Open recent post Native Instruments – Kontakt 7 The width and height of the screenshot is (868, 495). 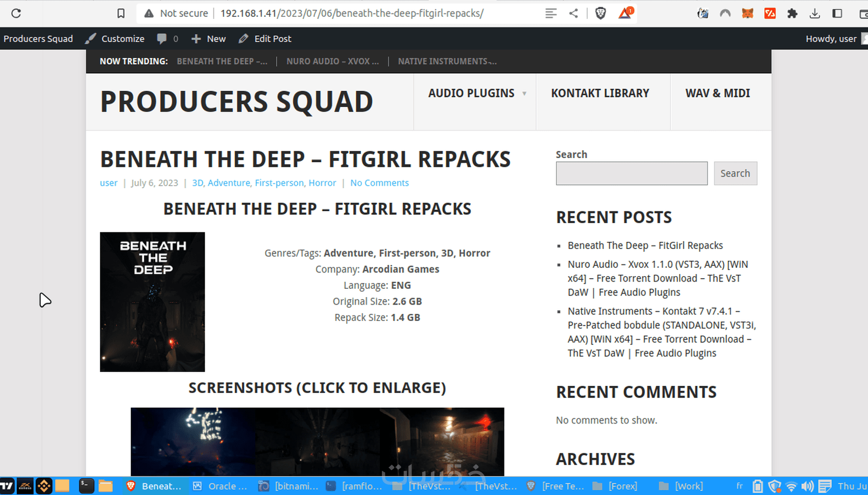662,332
